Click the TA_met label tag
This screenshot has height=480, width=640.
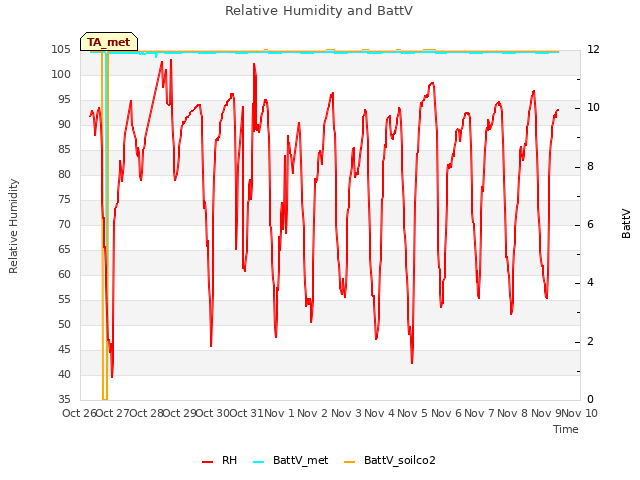tap(109, 42)
